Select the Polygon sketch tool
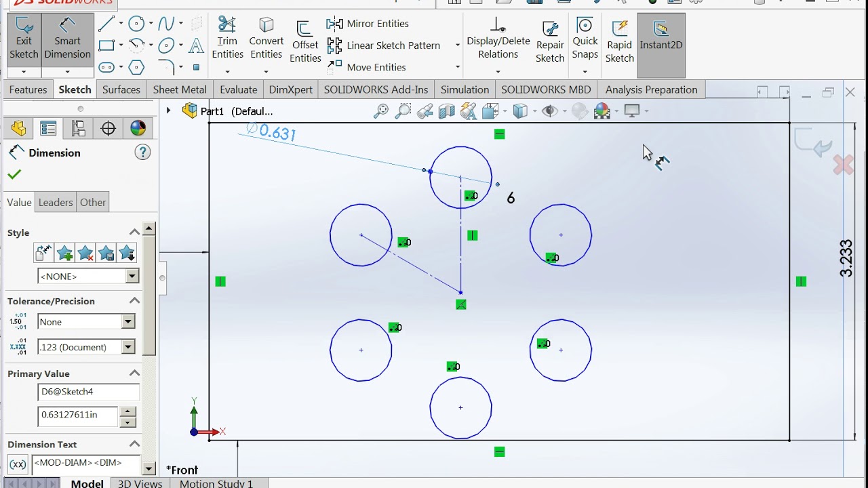868x488 pixels. point(136,67)
